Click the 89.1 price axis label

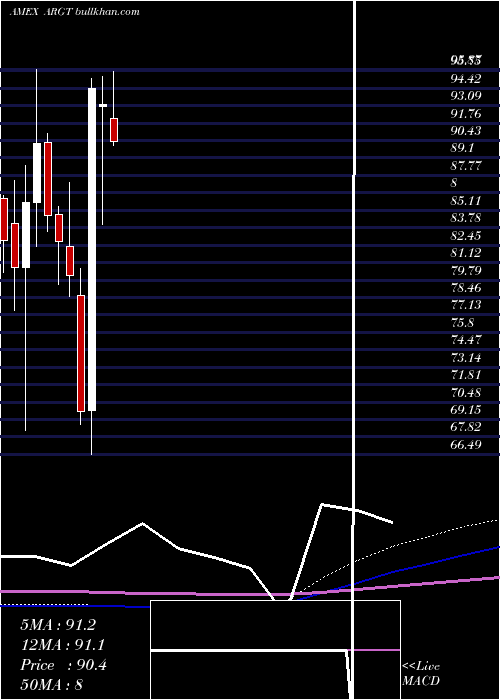click(462, 149)
